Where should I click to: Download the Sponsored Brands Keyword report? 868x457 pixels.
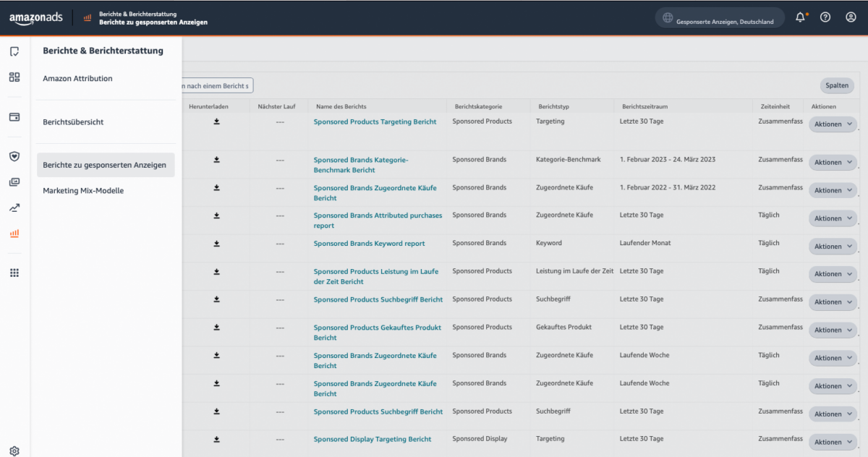point(216,244)
